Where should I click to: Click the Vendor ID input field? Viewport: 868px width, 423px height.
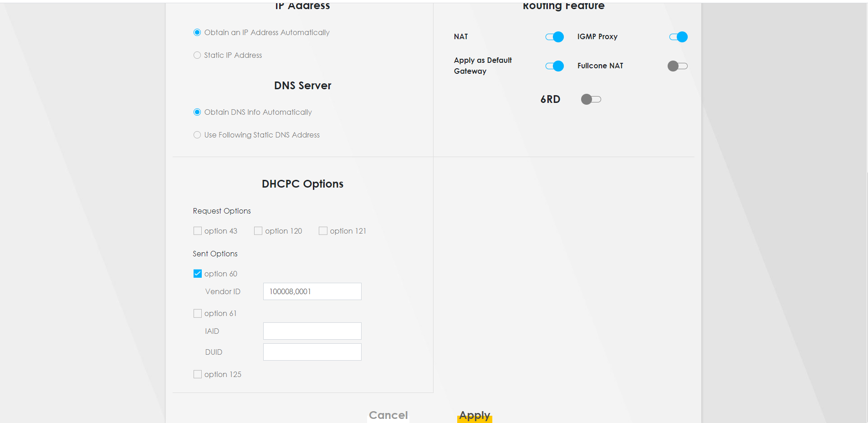[312, 291]
